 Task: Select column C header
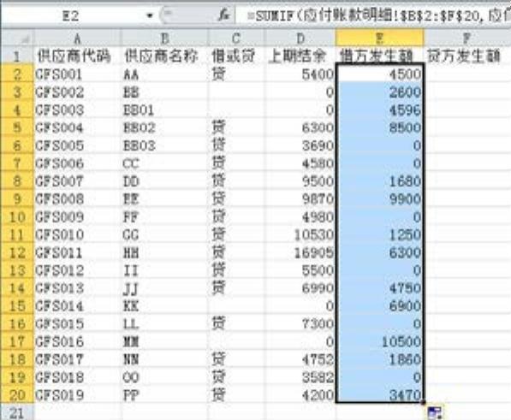[236, 38]
